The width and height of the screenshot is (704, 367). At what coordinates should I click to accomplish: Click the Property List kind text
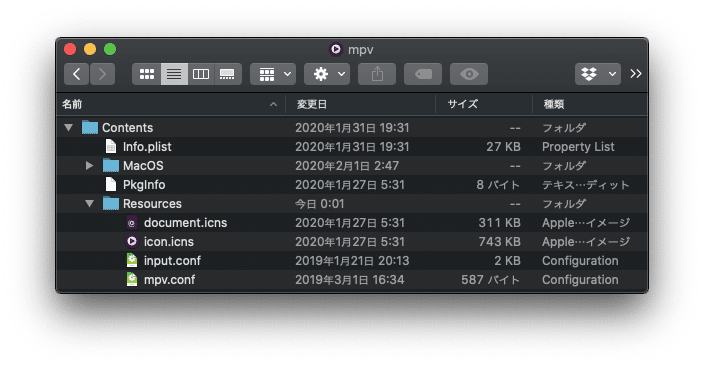[x=578, y=147]
